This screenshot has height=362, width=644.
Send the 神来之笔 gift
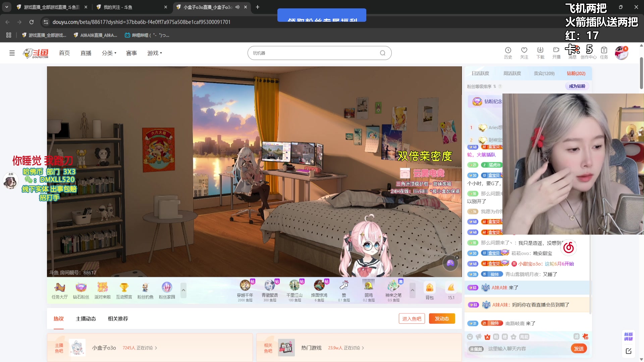click(x=393, y=290)
